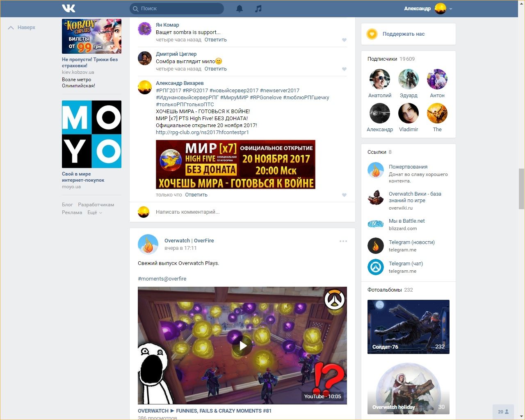Open the online friends counter
Screen dimensions: 525x420
point(503,412)
